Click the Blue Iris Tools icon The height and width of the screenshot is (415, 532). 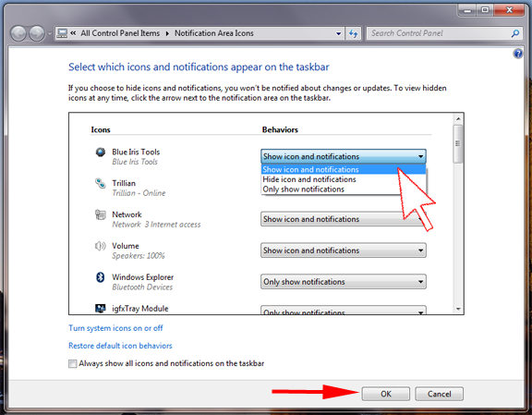(x=101, y=152)
